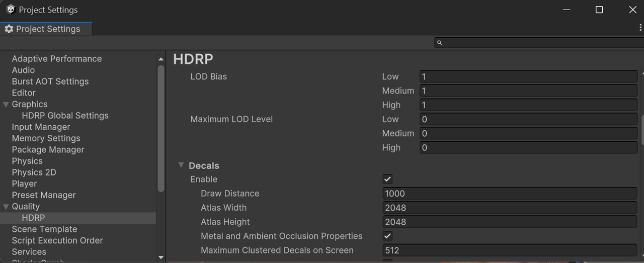Click the magnifier icon in search box

click(x=439, y=43)
